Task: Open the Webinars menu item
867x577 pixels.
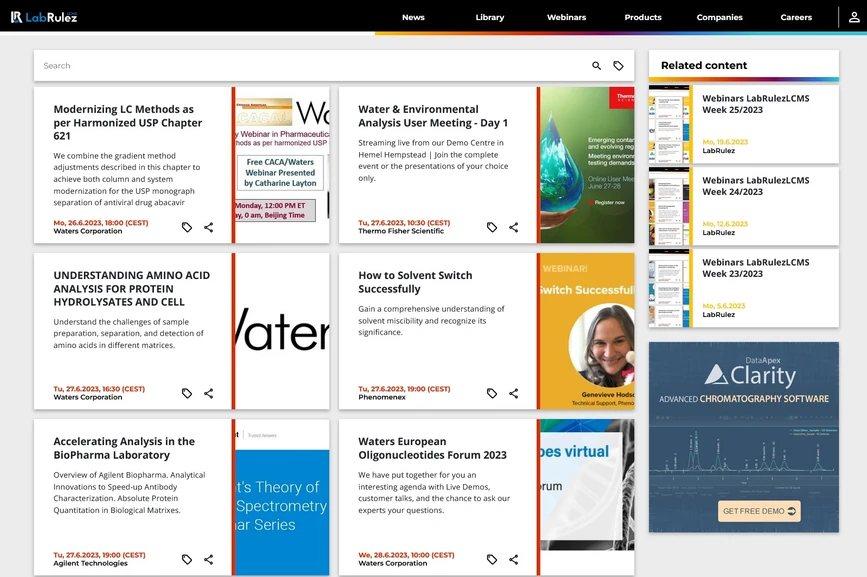Action: point(566,17)
